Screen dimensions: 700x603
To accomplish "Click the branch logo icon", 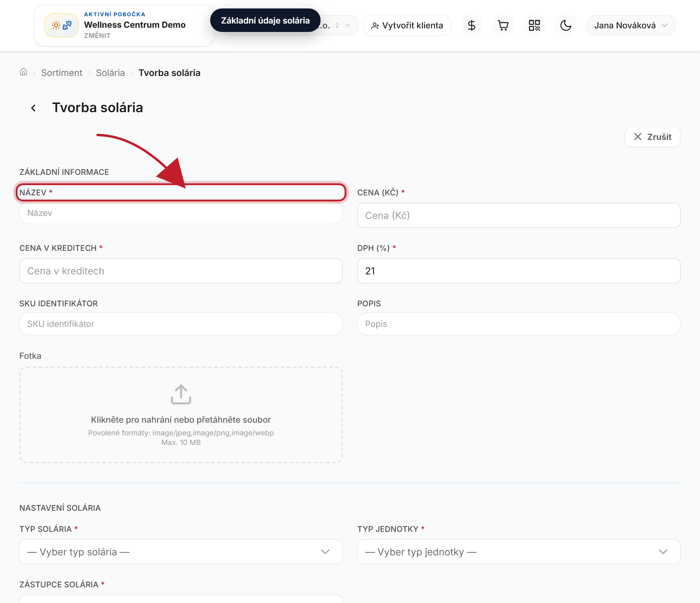I will 62,25.
